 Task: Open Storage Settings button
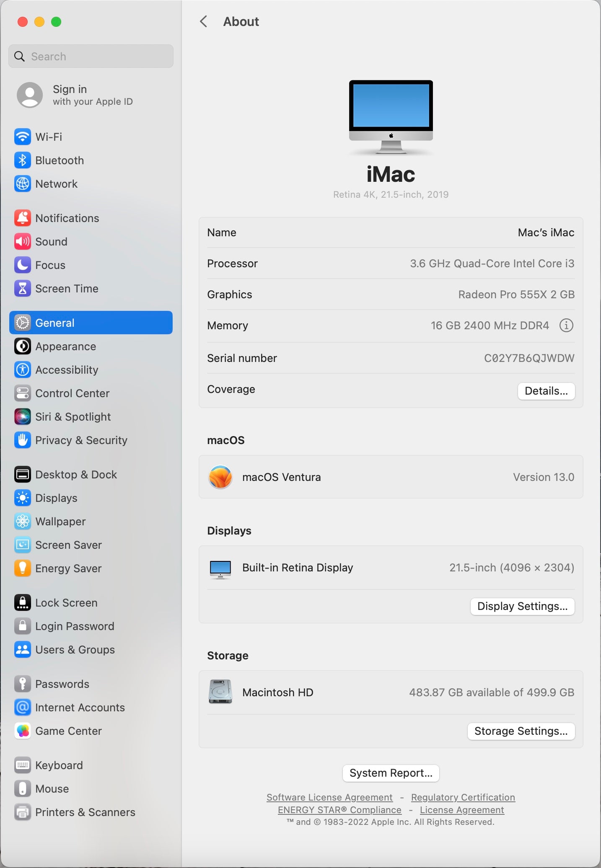click(521, 731)
